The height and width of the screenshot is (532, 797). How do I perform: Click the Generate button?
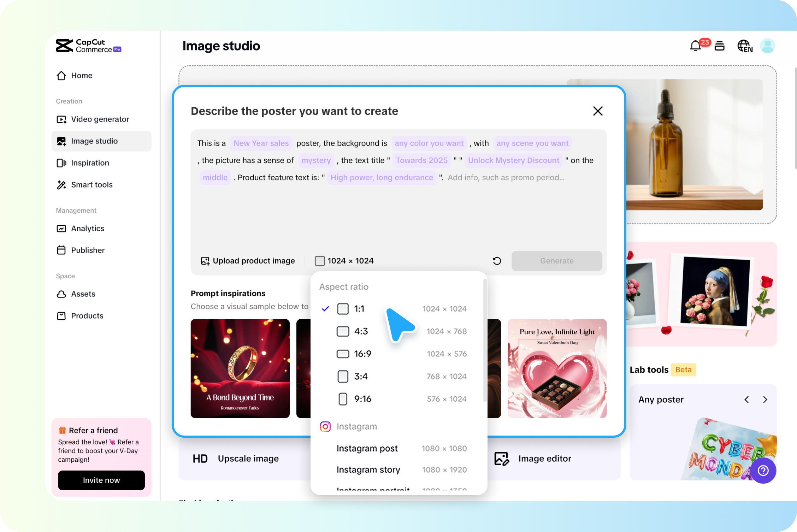pyautogui.click(x=556, y=261)
